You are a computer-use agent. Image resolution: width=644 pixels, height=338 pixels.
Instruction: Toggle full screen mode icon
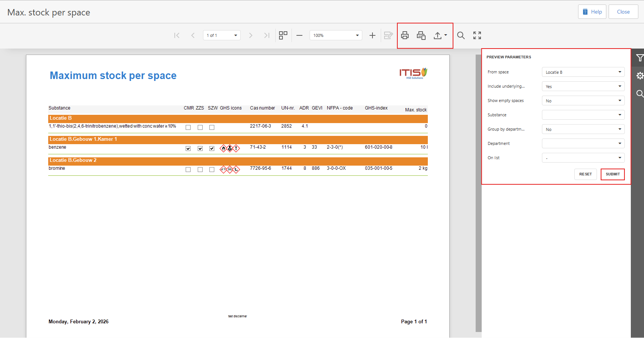(477, 35)
